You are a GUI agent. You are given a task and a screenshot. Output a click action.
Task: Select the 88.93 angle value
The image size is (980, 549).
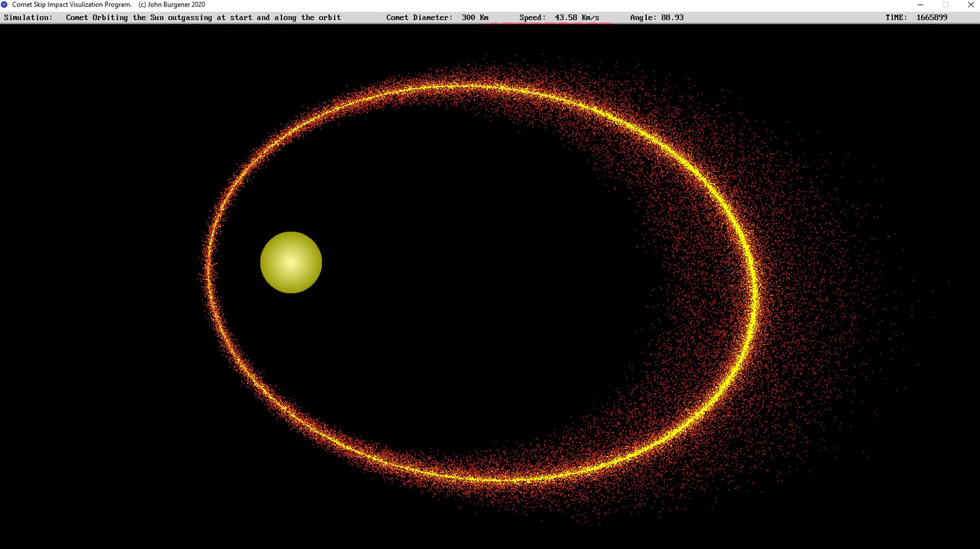672,17
